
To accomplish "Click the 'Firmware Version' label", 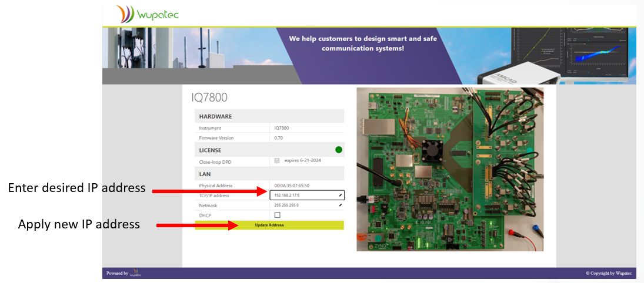I will point(216,138).
